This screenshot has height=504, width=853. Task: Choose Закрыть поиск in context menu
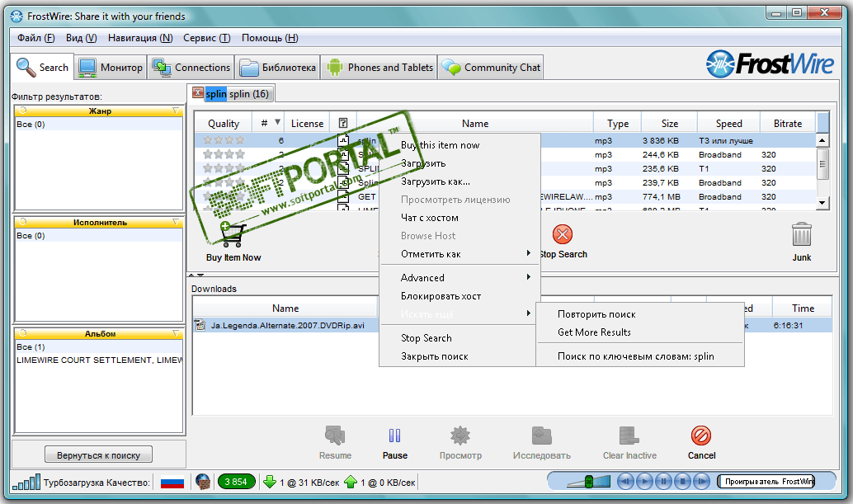pyautogui.click(x=460, y=356)
